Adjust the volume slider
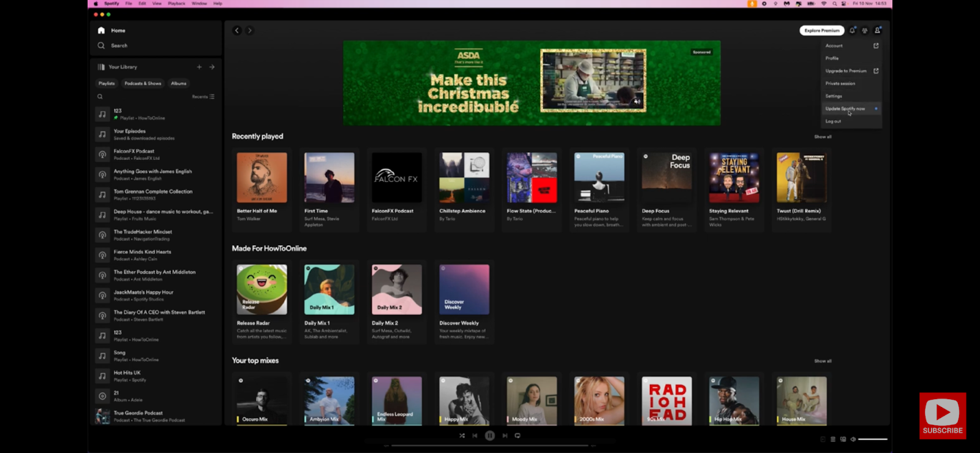This screenshot has width=980, height=453. (x=873, y=440)
